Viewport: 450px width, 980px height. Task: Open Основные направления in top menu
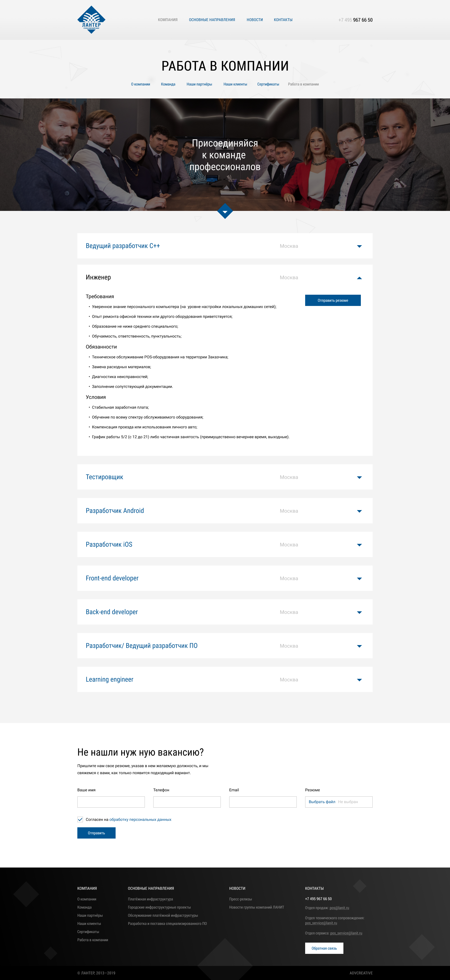click(x=212, y=20)
